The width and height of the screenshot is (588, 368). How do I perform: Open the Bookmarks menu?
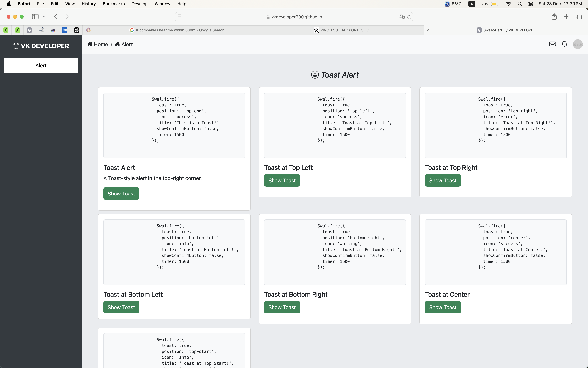[114, 4]
